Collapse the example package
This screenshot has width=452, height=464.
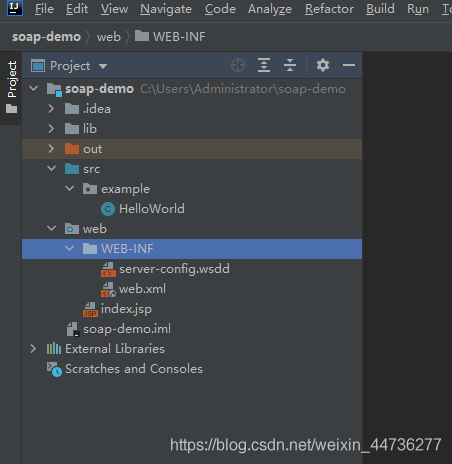70,188
